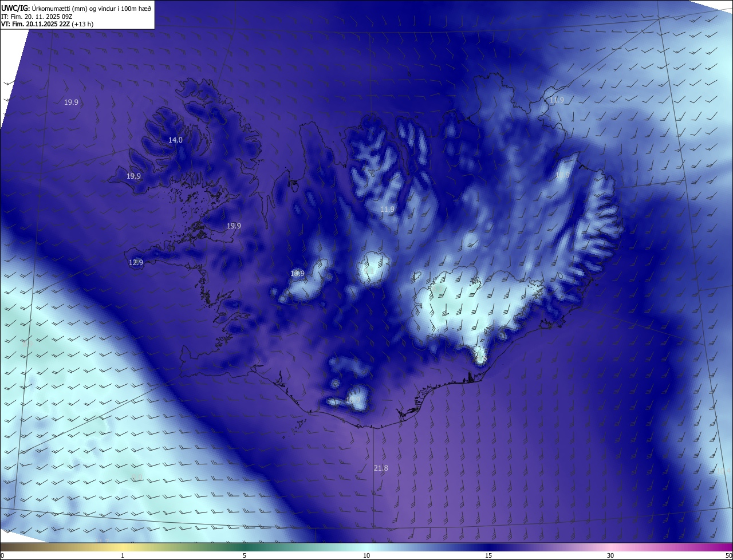The height and width of the screenshot is (560, 733).
Task: Pick the pale yellow band of the color scale
Action: click(x=123, y=547)
